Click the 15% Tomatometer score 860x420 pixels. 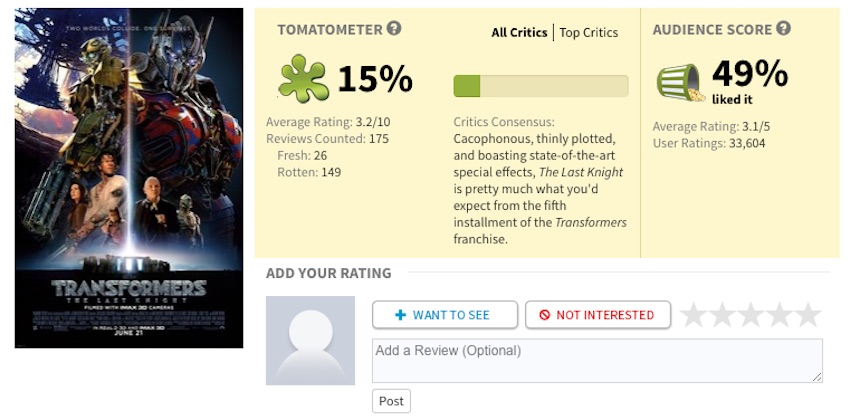[375, 79]
